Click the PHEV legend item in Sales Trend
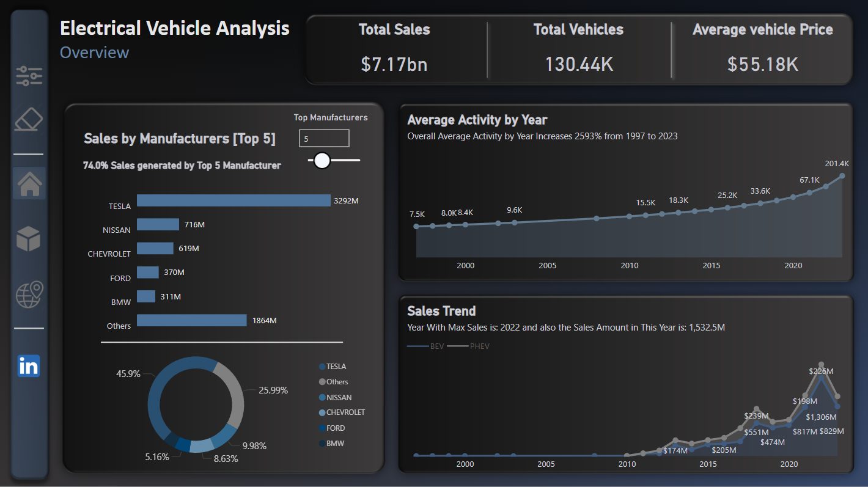The image size is (868, 487). pos(468,346)
